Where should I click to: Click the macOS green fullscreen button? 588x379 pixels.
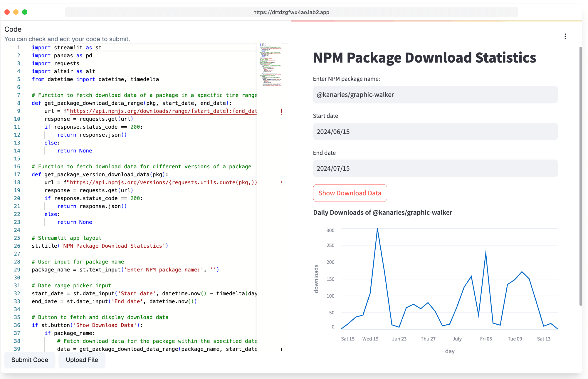click(x=25, y=12)
